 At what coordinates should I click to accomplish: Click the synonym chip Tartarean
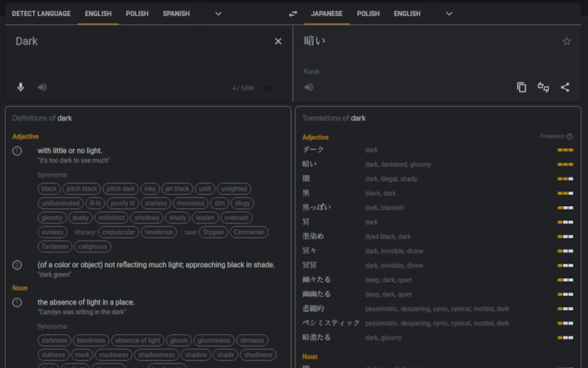(x=55, y=247)
